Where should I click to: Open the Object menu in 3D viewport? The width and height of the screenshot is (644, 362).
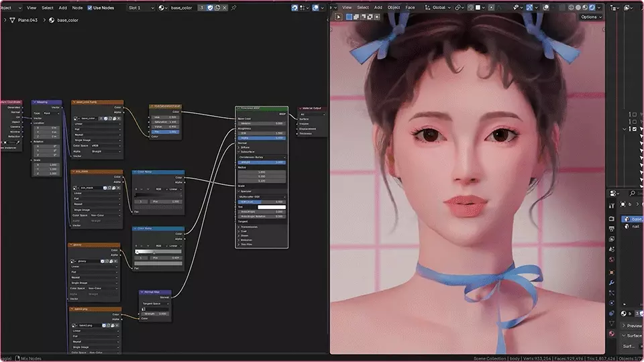(394, 7)
